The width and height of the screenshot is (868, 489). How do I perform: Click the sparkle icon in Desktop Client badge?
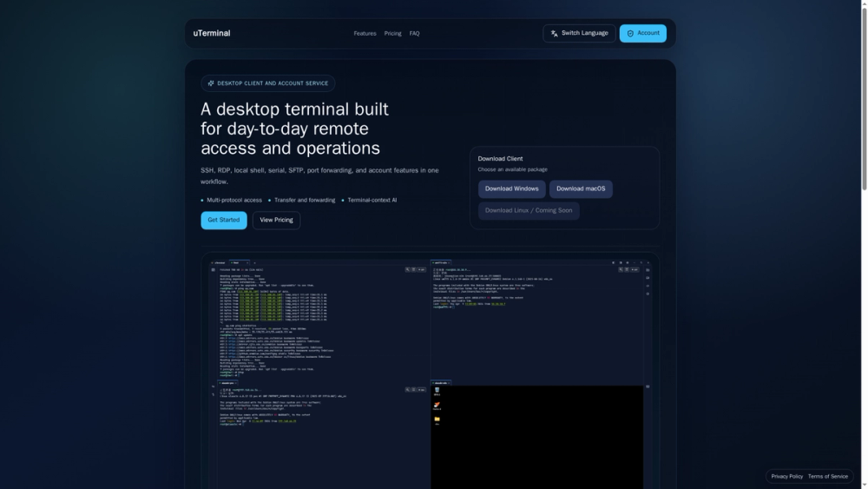coord(210,83)
